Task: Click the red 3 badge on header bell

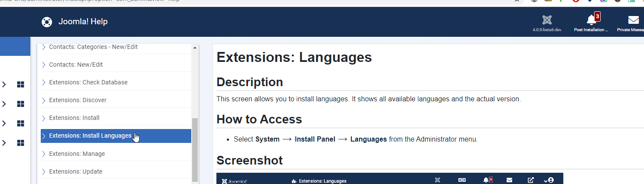Action: point(597,16)
